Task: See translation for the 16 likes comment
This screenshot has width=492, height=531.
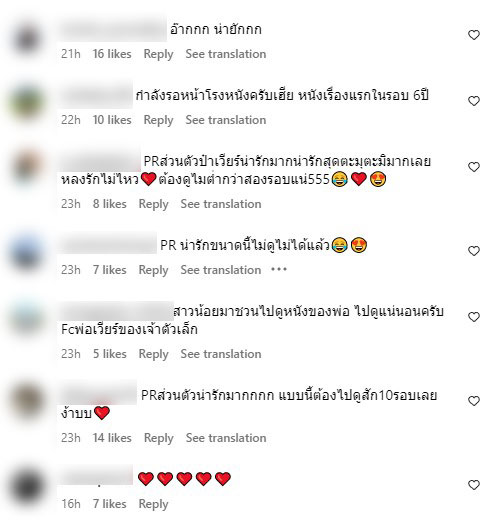Action: coord(226,54)
